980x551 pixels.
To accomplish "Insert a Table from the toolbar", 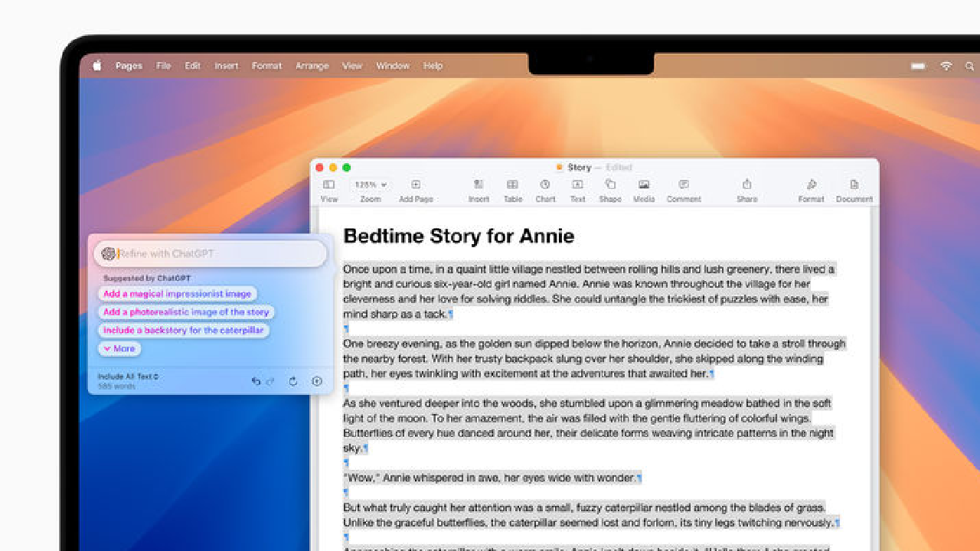I will pyautogui.click(x=513, y=191).
